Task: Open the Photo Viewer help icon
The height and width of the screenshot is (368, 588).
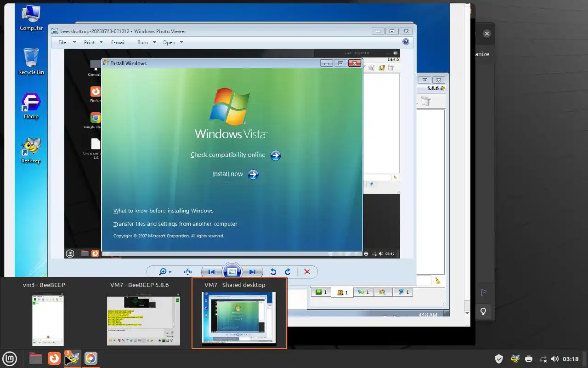Action: (x=406, y=42)
